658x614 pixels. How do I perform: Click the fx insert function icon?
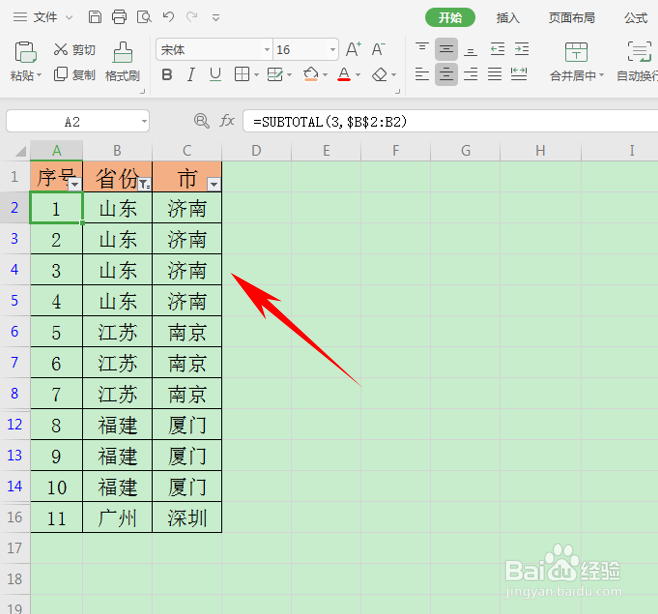[x=227, y=121]
